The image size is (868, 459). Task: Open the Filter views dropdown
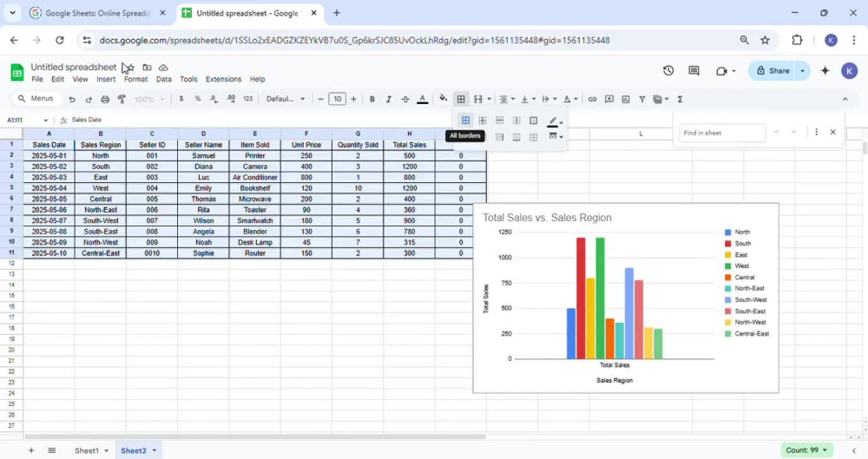pyautogui.click(x=661, y=99)
